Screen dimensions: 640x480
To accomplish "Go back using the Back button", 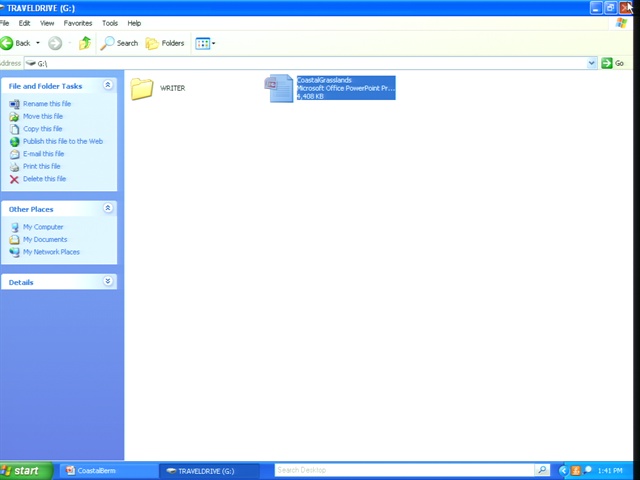I will click(16, 43).
